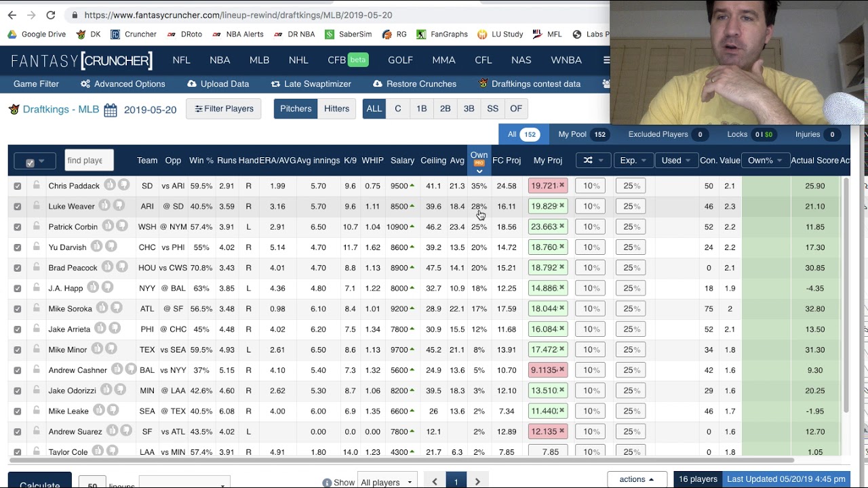Open the Own% column dropdown
Screen dimensions: 868x488
(x=765, y=161)
